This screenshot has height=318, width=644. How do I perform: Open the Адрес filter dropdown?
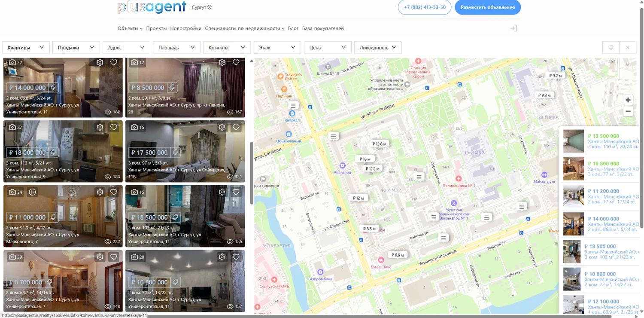126,48
